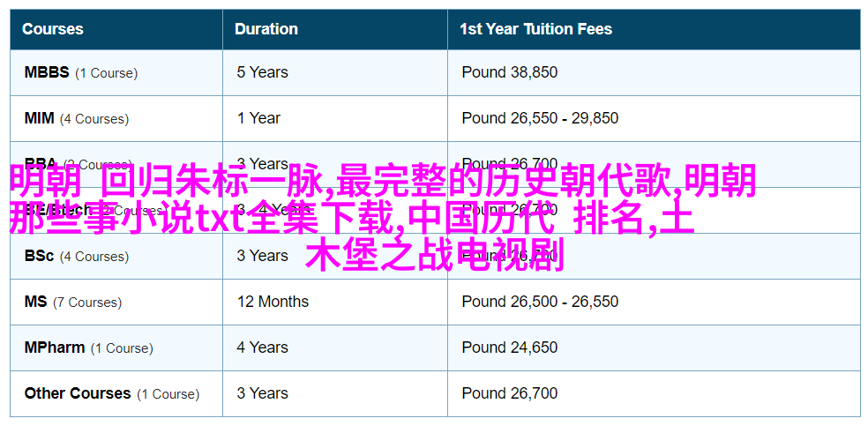
Task: Select the MPharm course link
Action: pos(55,348)
